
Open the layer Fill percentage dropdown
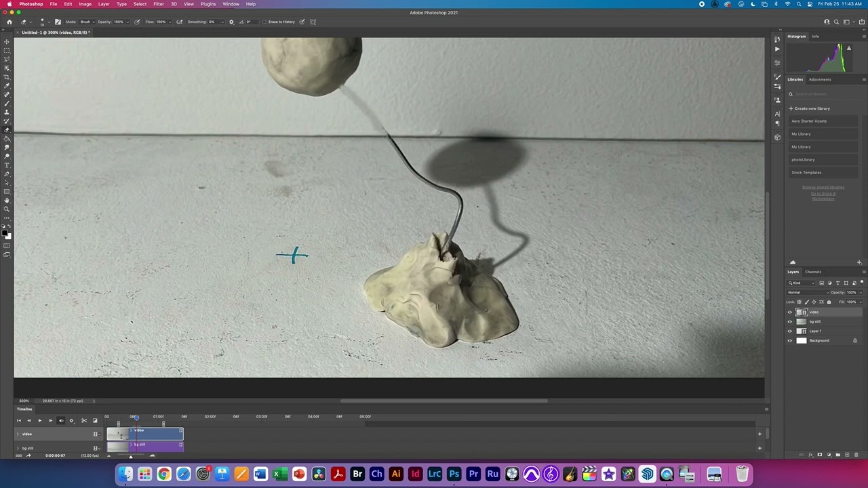click(x=861, y=302)
